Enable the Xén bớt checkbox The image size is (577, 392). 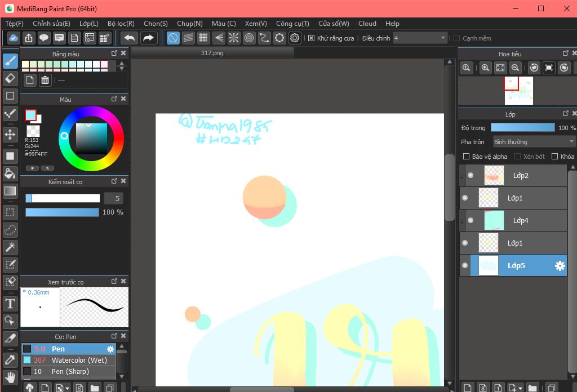point(517,157)
